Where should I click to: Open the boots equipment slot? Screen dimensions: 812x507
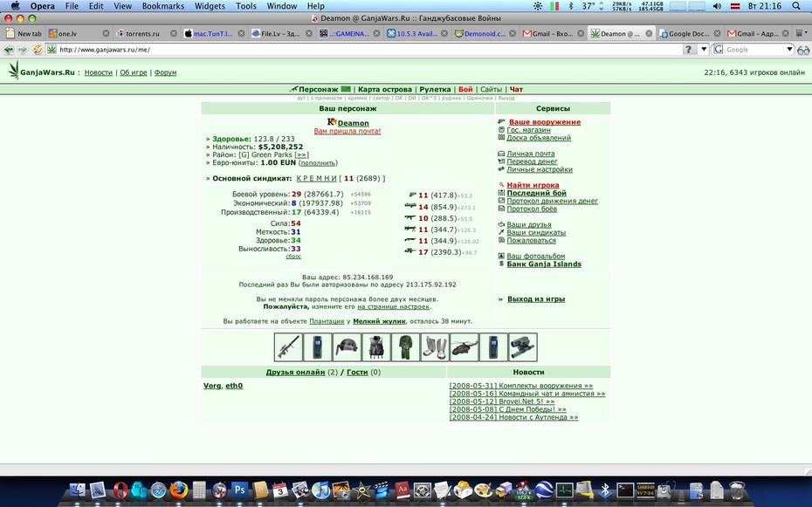pyautogui.click(x=435, y=347)
